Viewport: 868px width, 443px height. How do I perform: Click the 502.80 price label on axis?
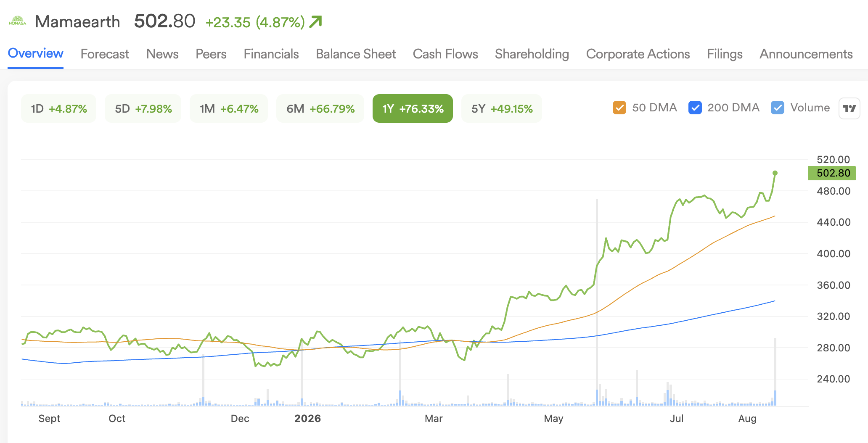[x=832, y=173]
